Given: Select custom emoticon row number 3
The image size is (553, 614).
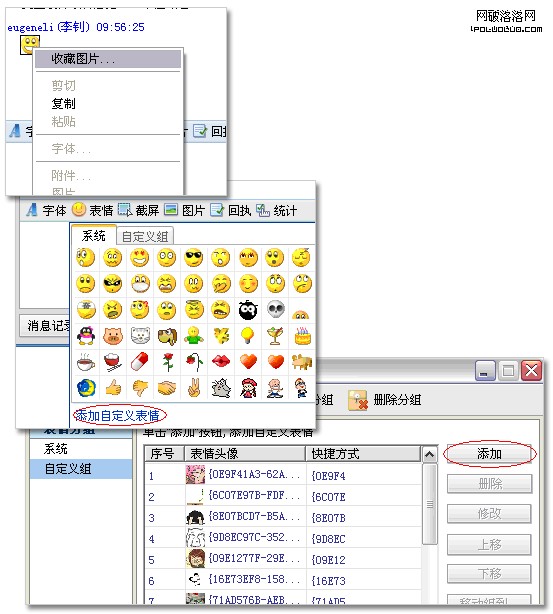Looking at the screenshot, I should point(284,518).
